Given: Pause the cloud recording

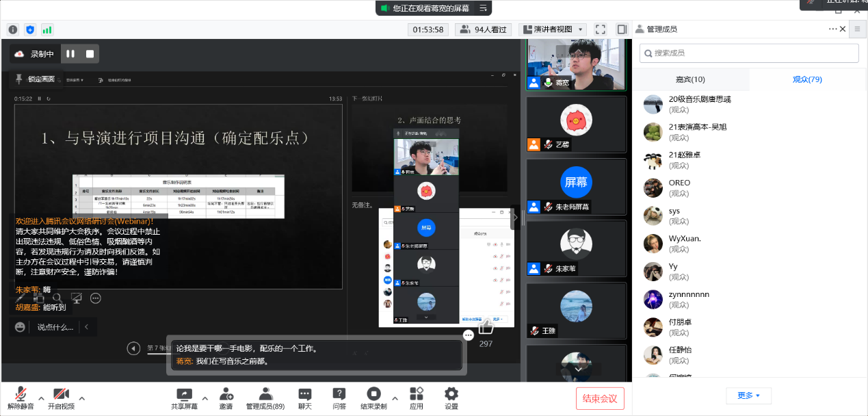Looking at the screenshot, I should click(x=70, y=53).
